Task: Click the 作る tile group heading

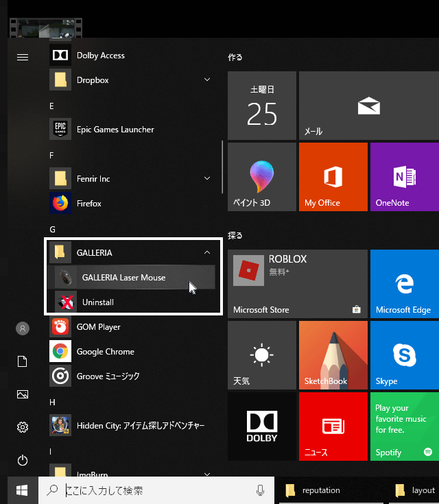Action: [x=235, y=57]
